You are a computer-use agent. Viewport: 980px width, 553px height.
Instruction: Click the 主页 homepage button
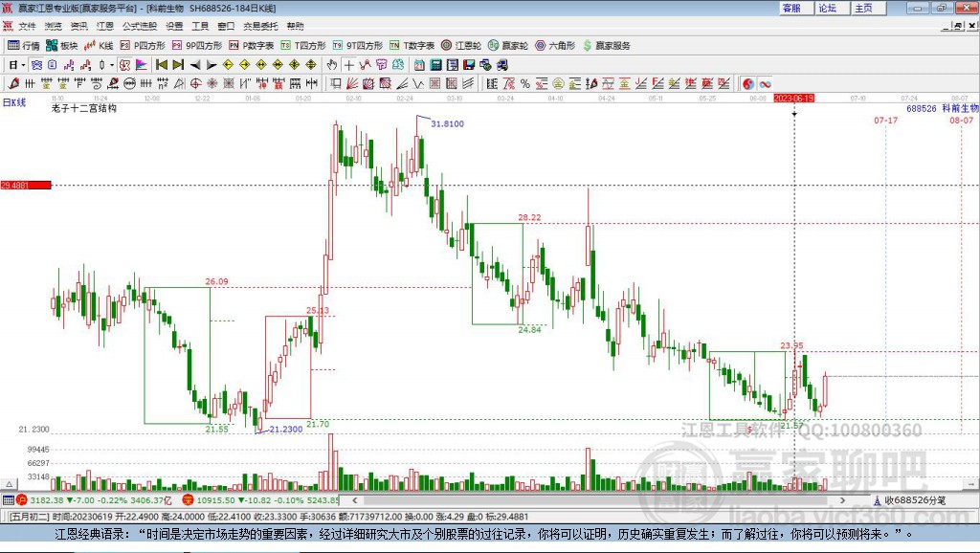[868, 8]
